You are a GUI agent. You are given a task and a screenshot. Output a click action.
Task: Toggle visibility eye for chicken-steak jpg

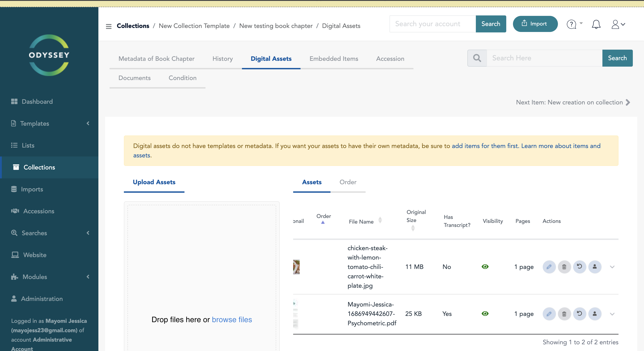(x=485, y=267)
